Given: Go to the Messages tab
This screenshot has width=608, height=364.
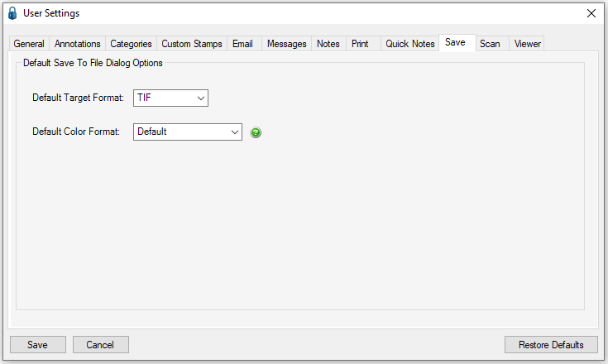Looking at the screenshot, I should [286, 43].
